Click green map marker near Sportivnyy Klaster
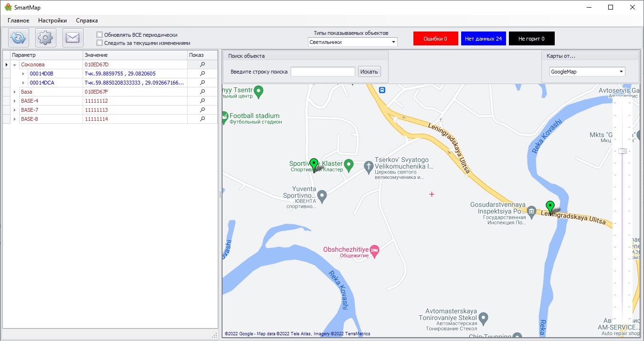The image size is (644, 341). pos(314,165)
